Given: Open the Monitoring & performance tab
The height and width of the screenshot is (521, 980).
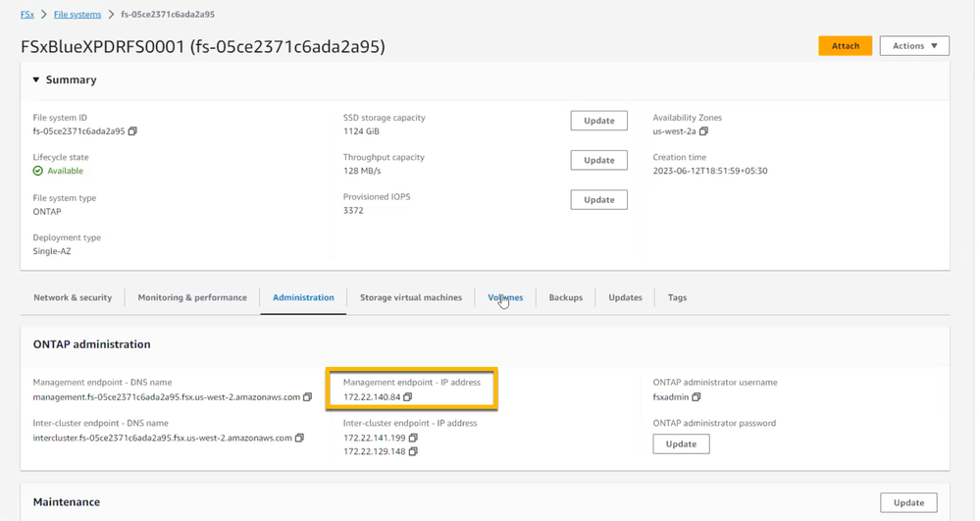Looking at the screenshot, I should (x=192, y=297).
